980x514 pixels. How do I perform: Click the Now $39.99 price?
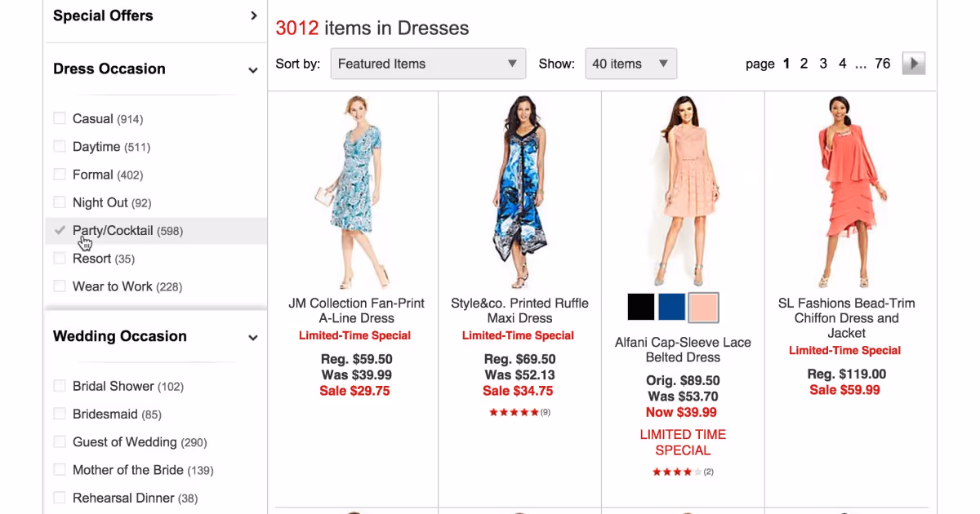pyautogui.click(x=682, y=412)
